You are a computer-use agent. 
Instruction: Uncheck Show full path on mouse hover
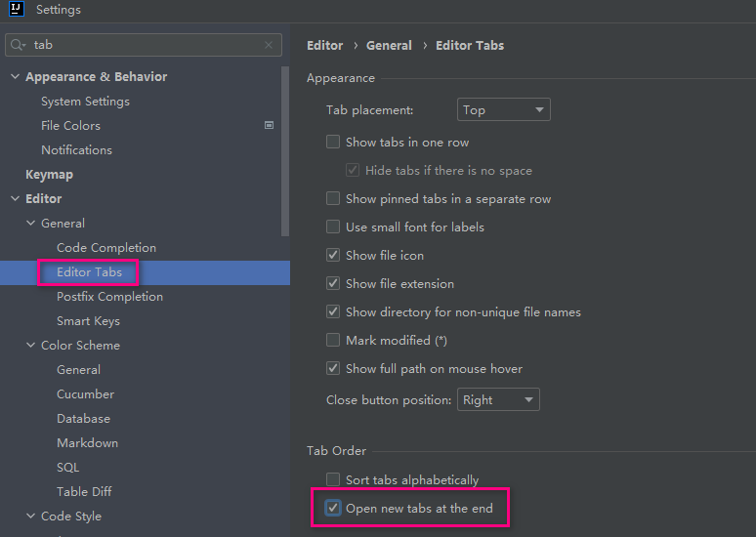(333, 368)
